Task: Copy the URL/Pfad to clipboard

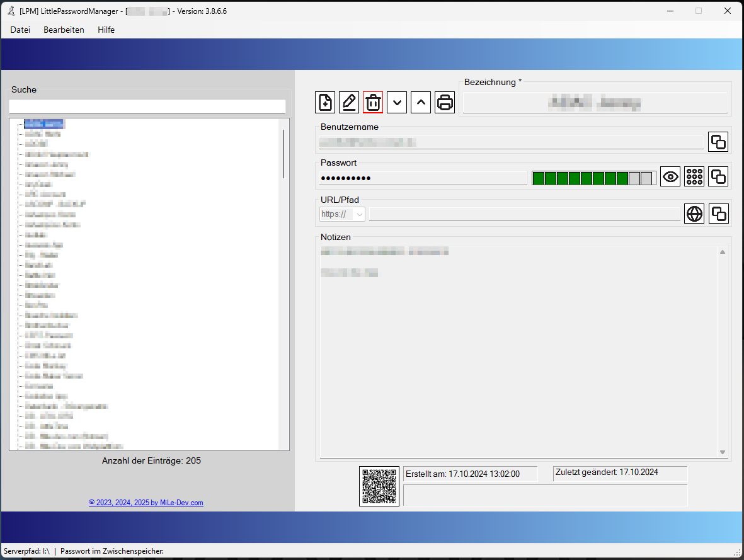Action: (x=718, y=214)
